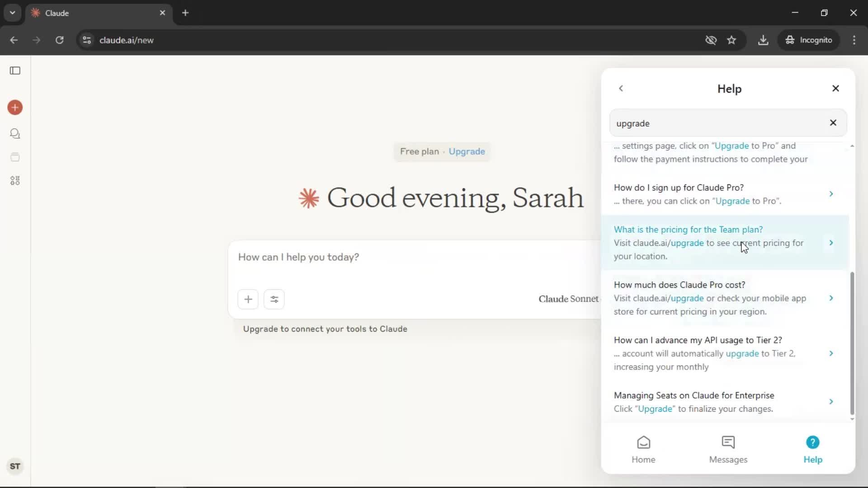Click the third-party cookies eye icon

(711, 40)
